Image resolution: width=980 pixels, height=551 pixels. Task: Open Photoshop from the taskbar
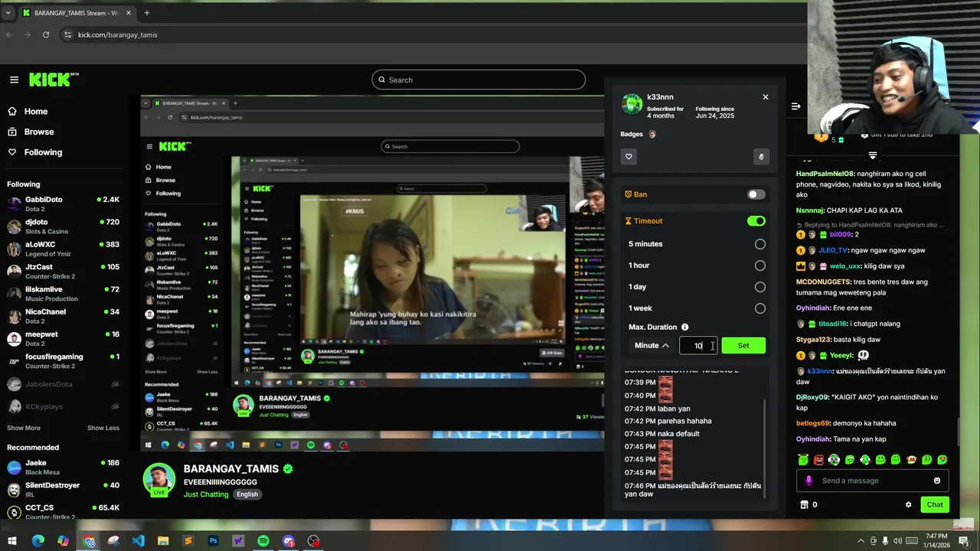(x=213, y=541)
